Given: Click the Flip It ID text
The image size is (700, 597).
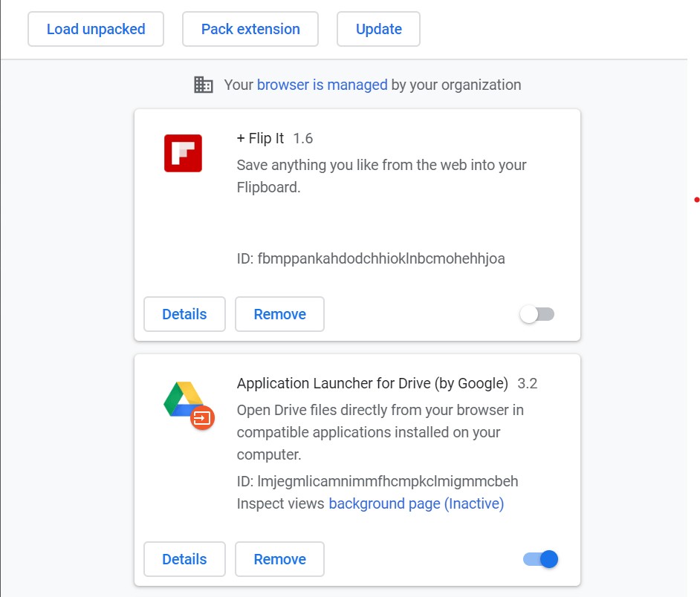Looking at the screenshot, I should (371, 258).
